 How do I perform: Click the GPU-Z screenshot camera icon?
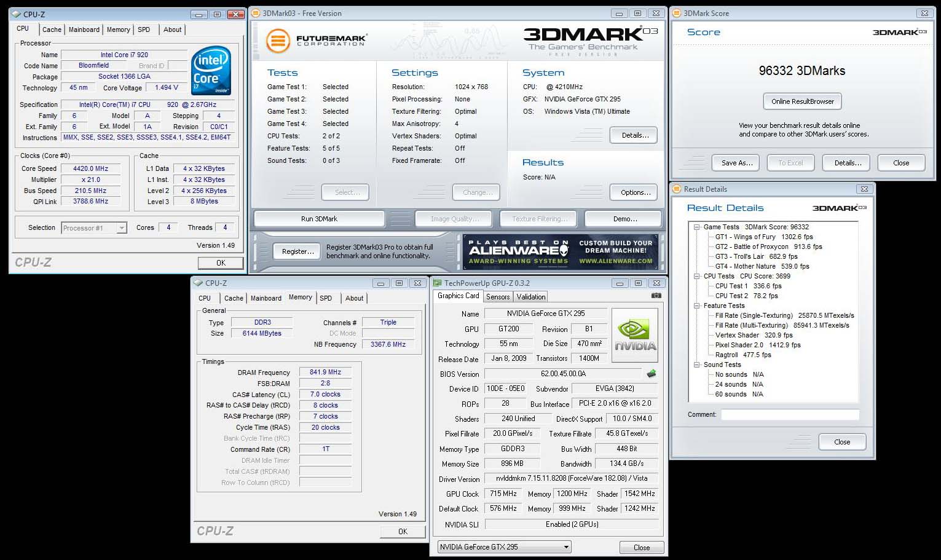[656, 296]
